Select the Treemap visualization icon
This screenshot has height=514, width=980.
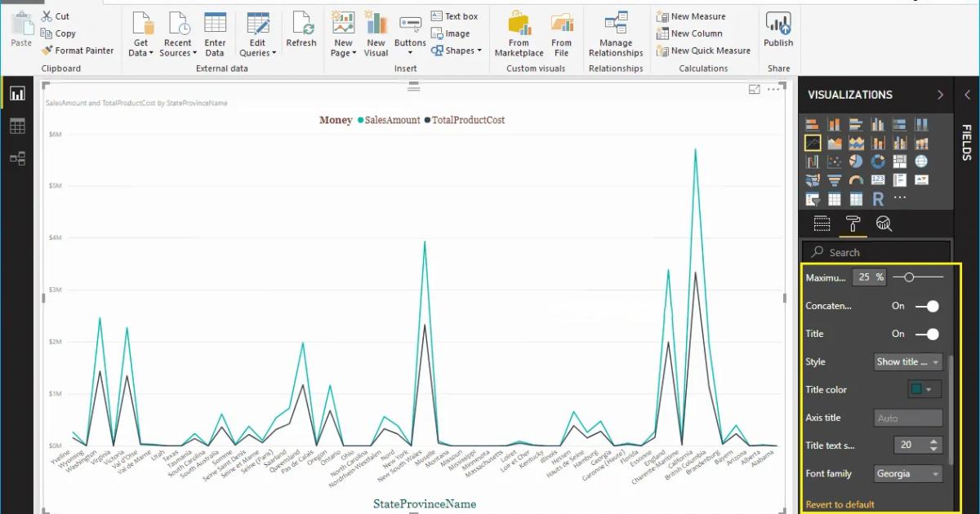coord(901,162)
